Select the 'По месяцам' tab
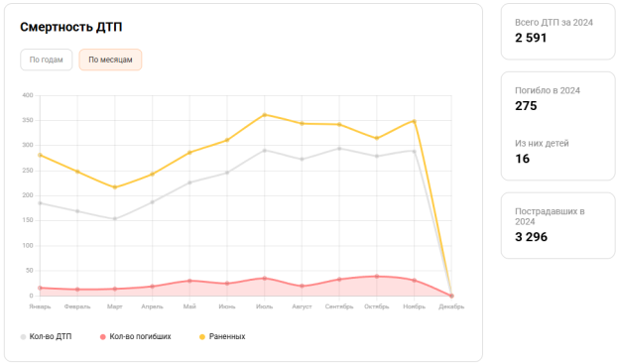618x364 pixels. [110, 60]
